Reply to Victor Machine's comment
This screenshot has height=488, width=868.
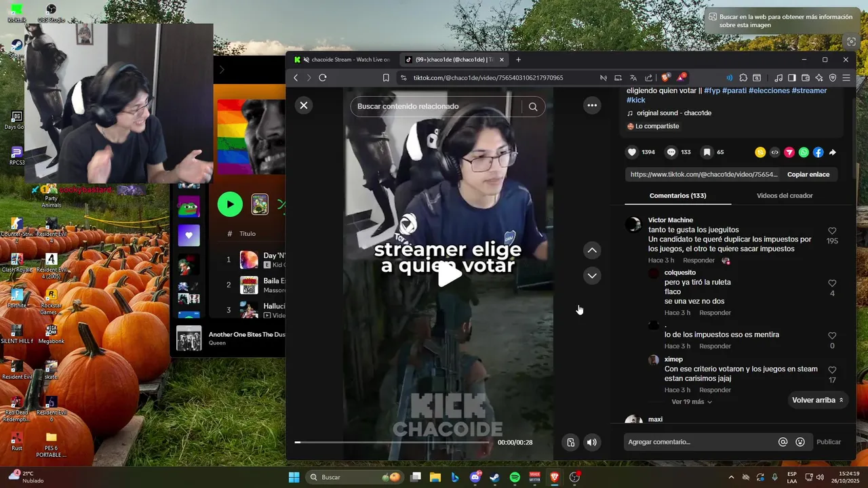point(698,260)
